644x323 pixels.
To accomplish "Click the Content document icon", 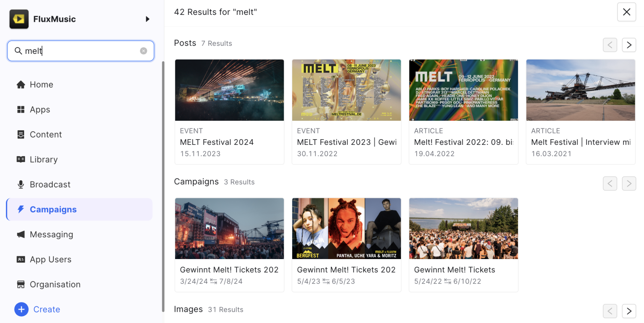I will [x=21, y=134].
